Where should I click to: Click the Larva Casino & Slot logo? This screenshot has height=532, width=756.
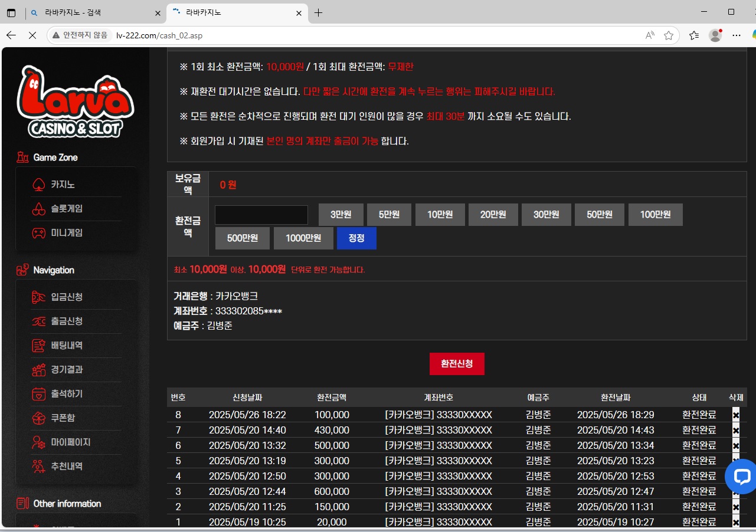coord(75,101)
